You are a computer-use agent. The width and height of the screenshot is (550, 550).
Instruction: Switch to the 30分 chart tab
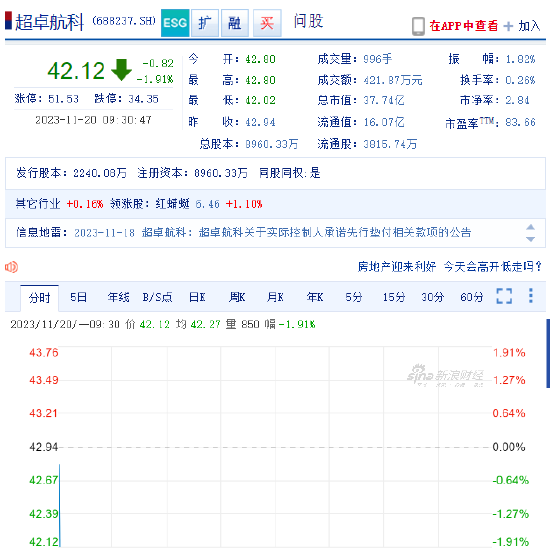pos(432,297)
